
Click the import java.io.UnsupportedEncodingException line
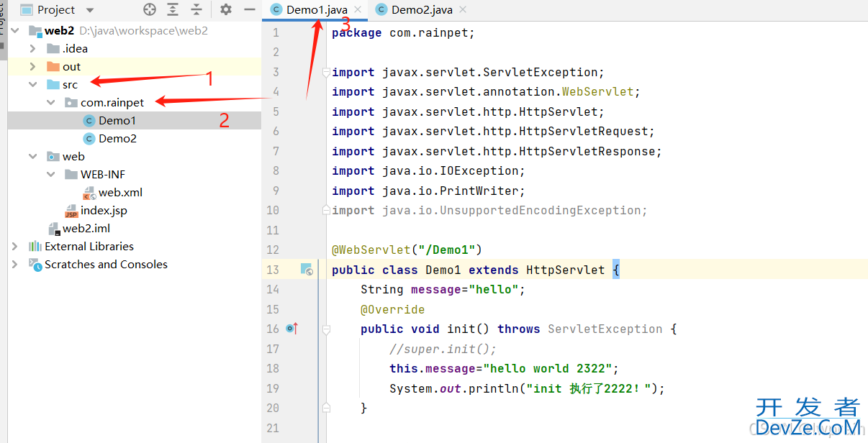[x=490, y=211]
